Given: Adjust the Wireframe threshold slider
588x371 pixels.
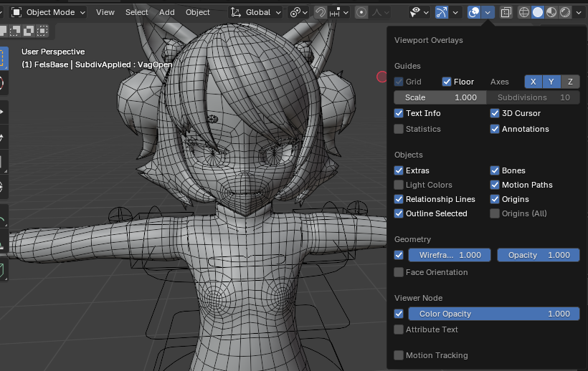Looking at the screenshot, I should [x=450, y=255].
